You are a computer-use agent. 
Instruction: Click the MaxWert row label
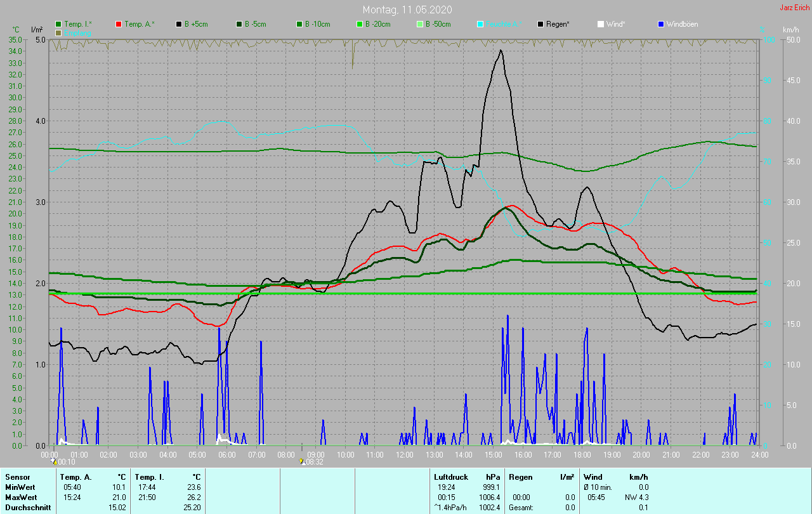pos(21,498)
